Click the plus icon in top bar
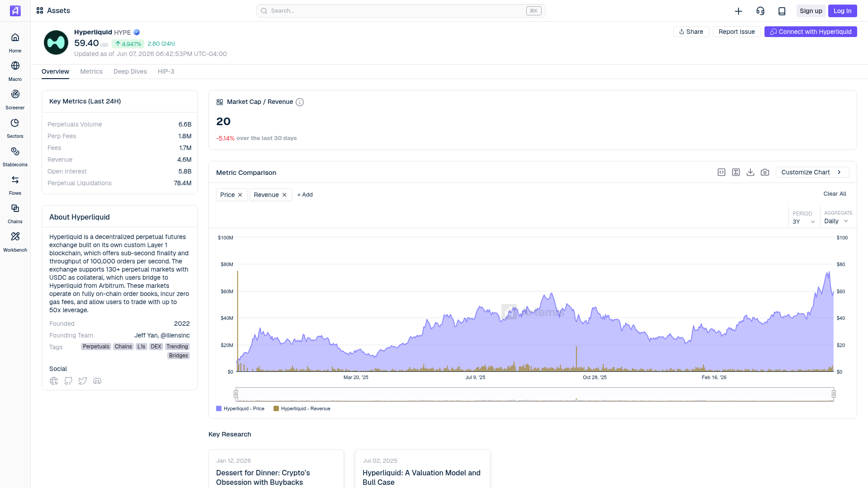The height and width of the screenshot is (488, 868). click(x=738, y=11)
